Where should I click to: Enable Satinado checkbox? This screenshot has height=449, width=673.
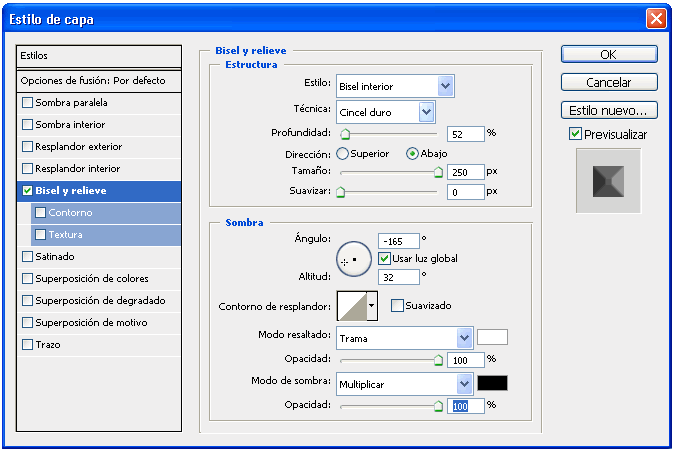(27, 257)
